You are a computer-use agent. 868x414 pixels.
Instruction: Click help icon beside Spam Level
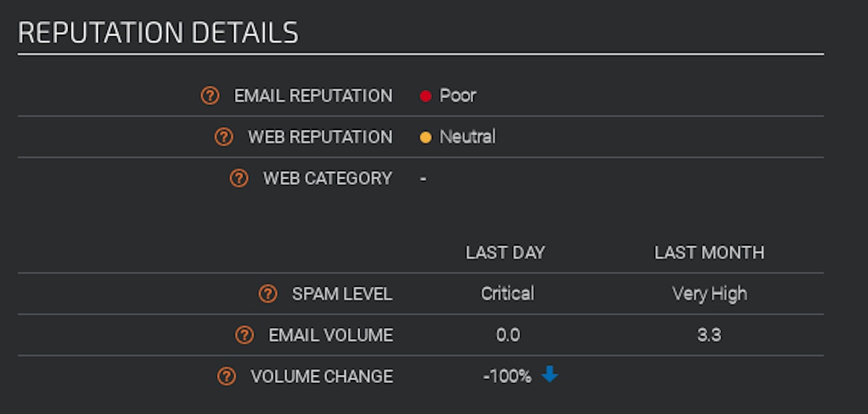268,294
